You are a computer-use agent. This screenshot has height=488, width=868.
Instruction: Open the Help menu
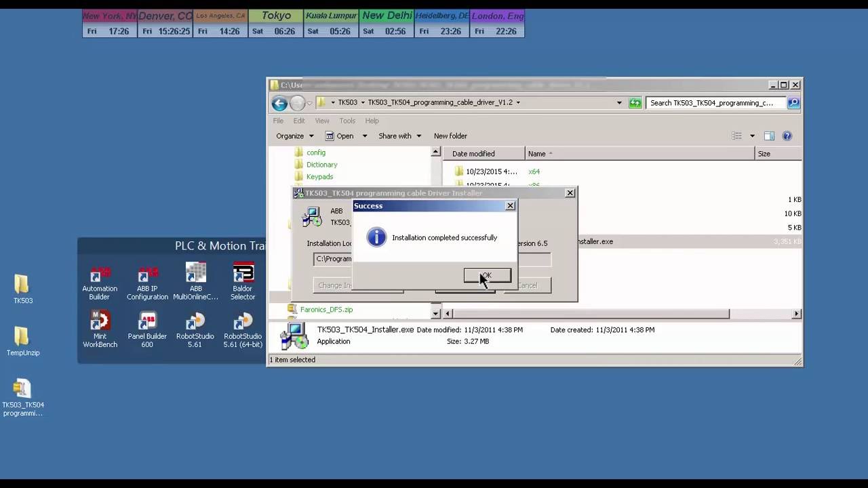372,121
